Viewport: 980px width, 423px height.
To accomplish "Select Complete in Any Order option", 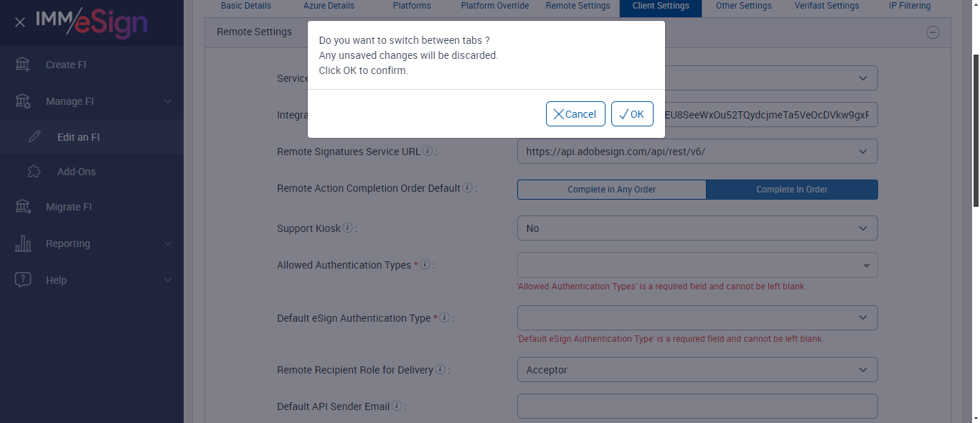I will (x=611, y=190).
